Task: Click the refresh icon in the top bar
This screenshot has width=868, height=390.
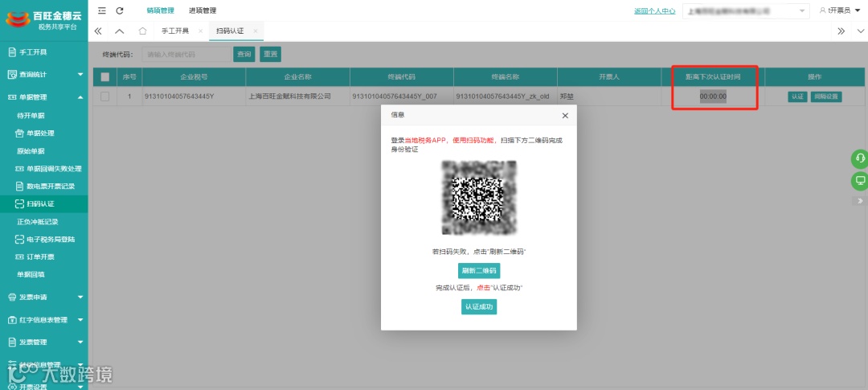Action: [120, 10]
